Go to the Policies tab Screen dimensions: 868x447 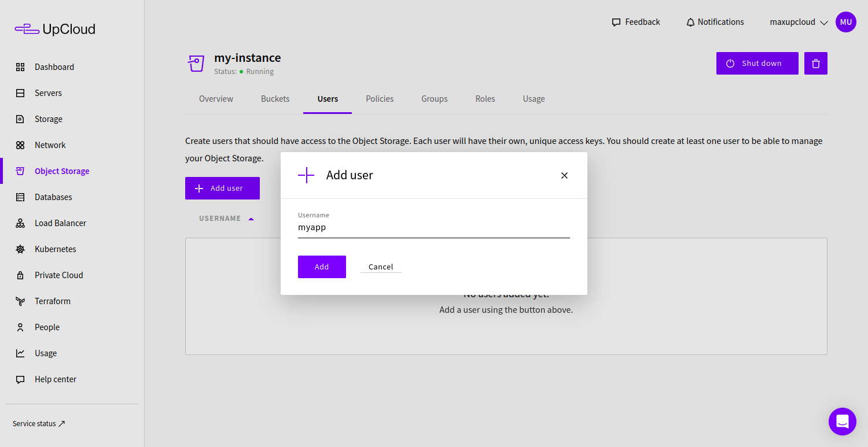(x=380, y=99)
